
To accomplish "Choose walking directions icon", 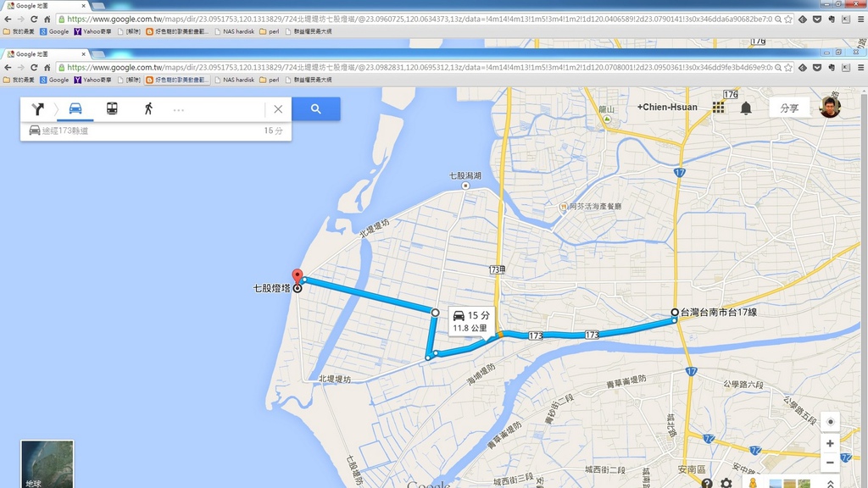I will (148, 108).
